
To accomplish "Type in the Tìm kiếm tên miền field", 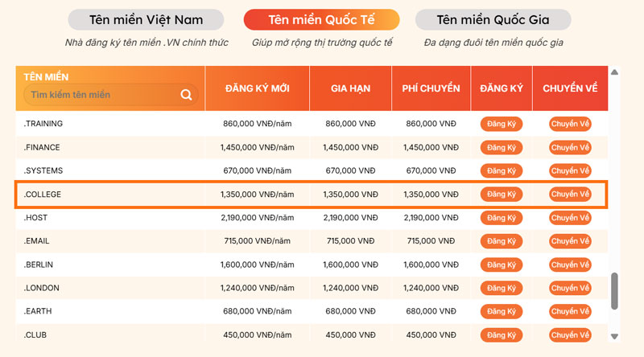I will [x=101, y=95].
